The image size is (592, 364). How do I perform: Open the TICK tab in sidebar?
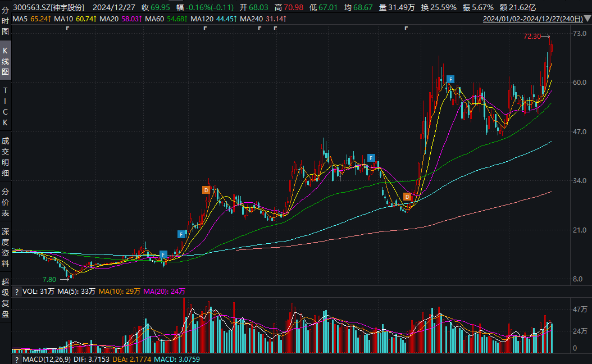click(x=5, y=107)
